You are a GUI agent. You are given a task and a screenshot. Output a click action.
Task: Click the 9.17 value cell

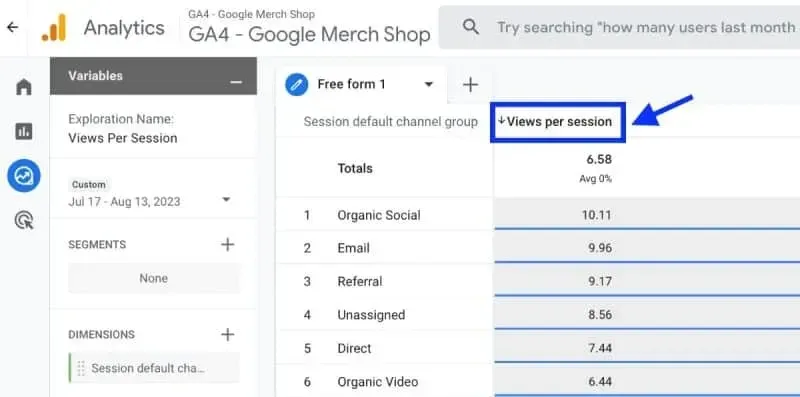[599, 282]
